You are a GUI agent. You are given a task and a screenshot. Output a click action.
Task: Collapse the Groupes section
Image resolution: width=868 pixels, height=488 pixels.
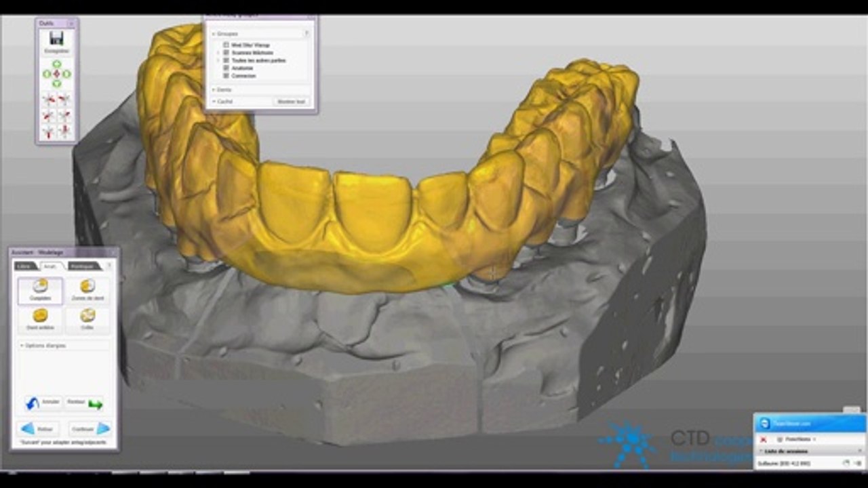point(214,33)
